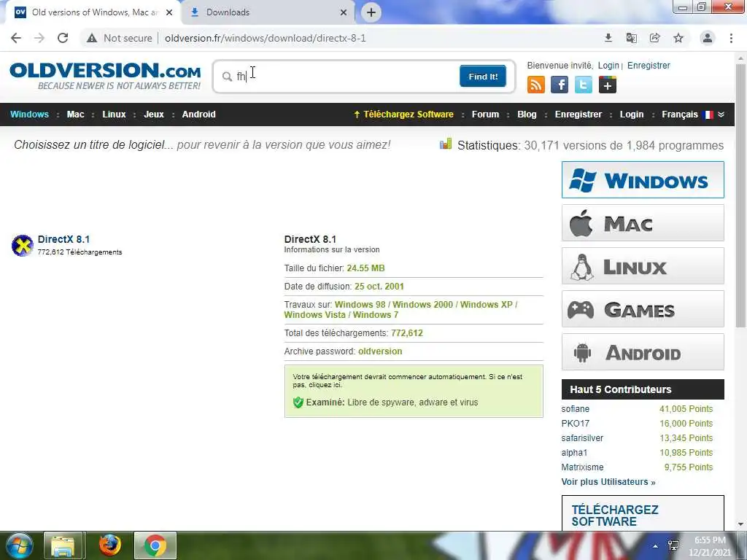747x560 pixels.
Task: Close the Downloads tab
Action: pyautogui.click(x=344, y=12)
